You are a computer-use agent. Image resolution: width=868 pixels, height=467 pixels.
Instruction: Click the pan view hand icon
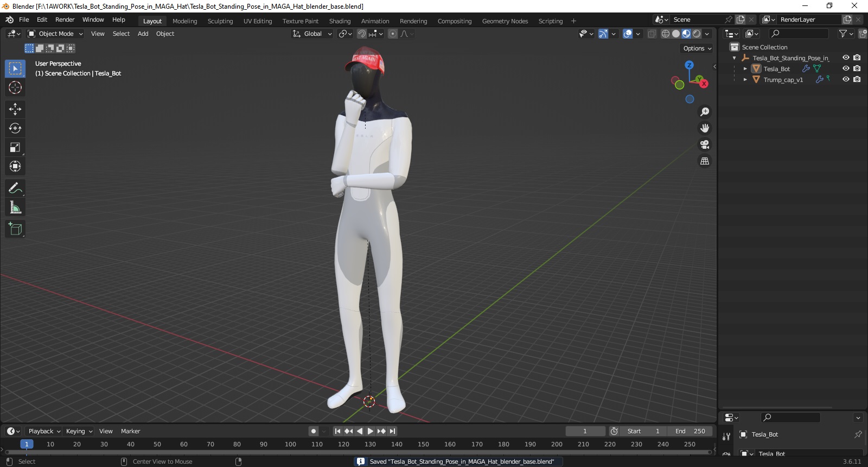[705, 128]
